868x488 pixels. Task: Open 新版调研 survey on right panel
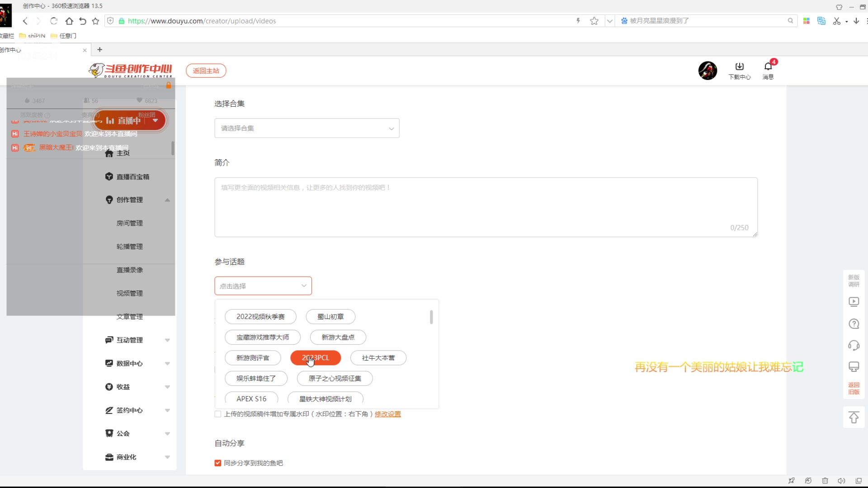tap(854, 281)
